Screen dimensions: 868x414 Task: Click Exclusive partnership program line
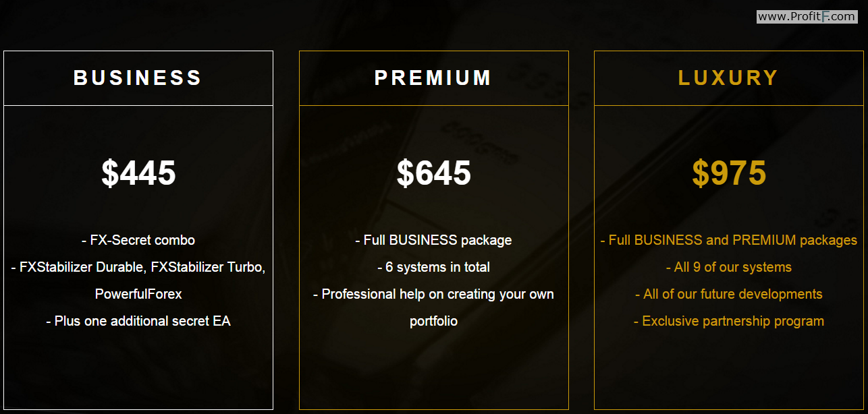(729, 321)
